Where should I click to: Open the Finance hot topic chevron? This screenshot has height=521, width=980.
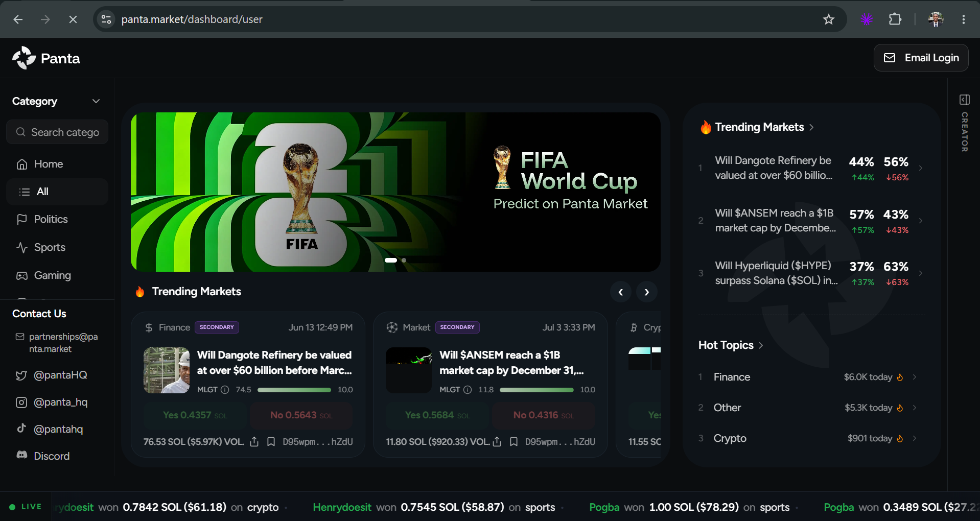point(915,377)
